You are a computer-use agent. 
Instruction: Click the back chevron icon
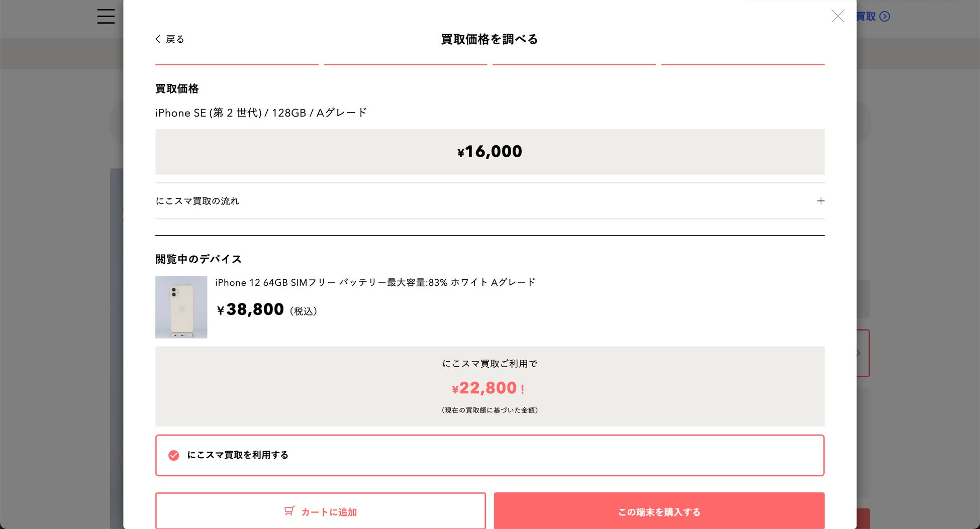[158, 39]
